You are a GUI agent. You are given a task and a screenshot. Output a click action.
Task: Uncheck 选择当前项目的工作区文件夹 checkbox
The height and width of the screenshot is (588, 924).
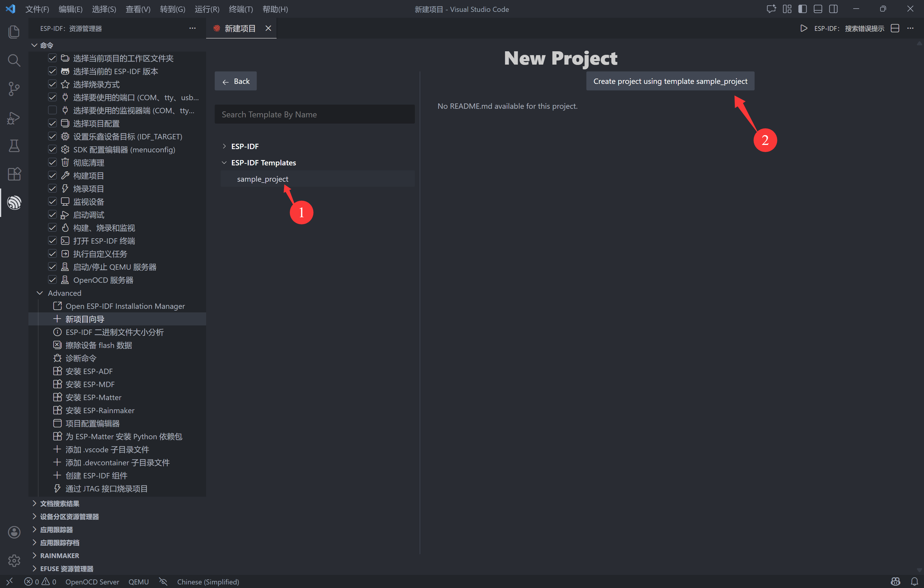52,58
